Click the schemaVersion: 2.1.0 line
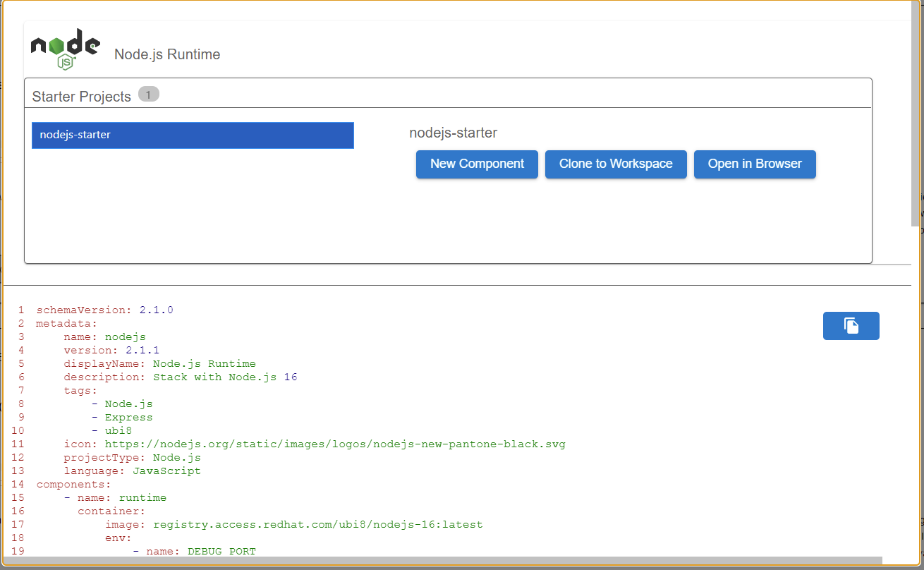924x570 pixels. pos(104,310)
